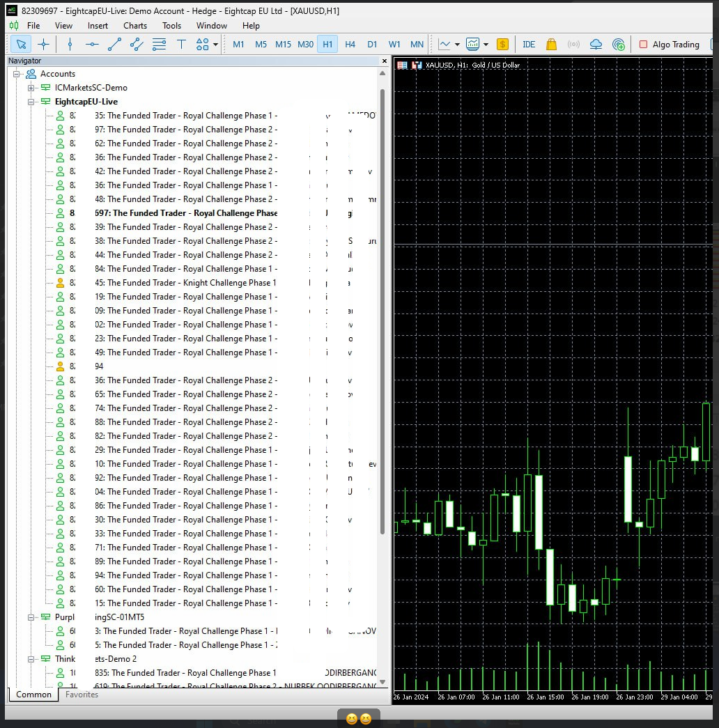Toggle the Algo Trading button
719x728 pixels.
click(670, 45)
